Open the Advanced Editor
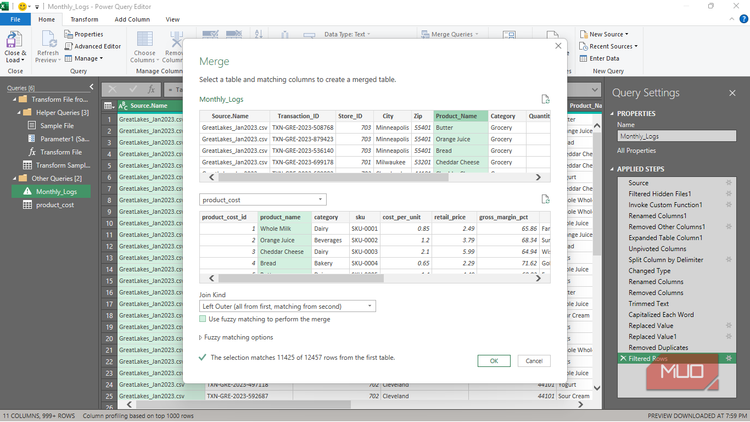 92,46
